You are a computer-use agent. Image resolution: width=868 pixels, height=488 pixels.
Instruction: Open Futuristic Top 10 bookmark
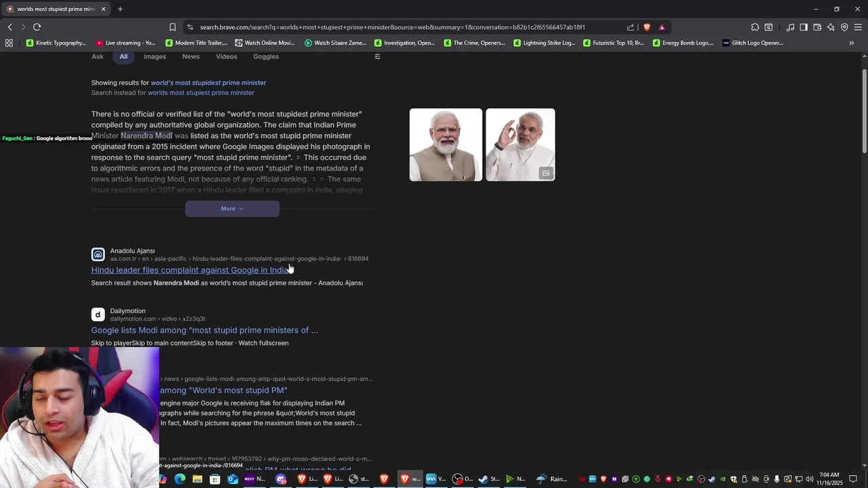pyautogui.click(x=614, y=43)
